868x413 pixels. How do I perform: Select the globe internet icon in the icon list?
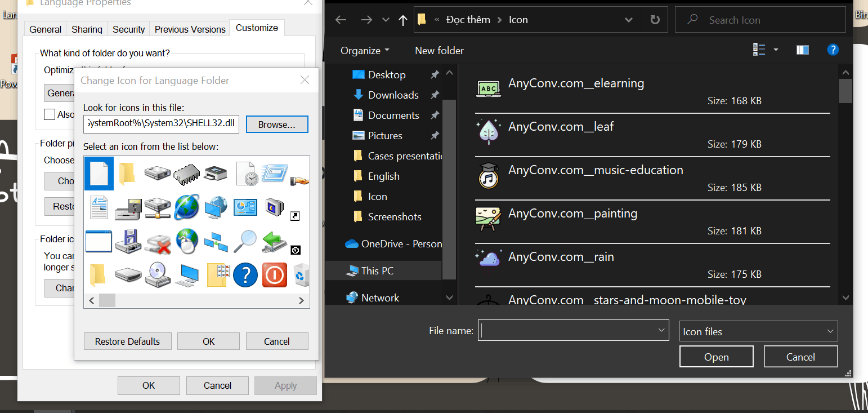coord(187,207)
